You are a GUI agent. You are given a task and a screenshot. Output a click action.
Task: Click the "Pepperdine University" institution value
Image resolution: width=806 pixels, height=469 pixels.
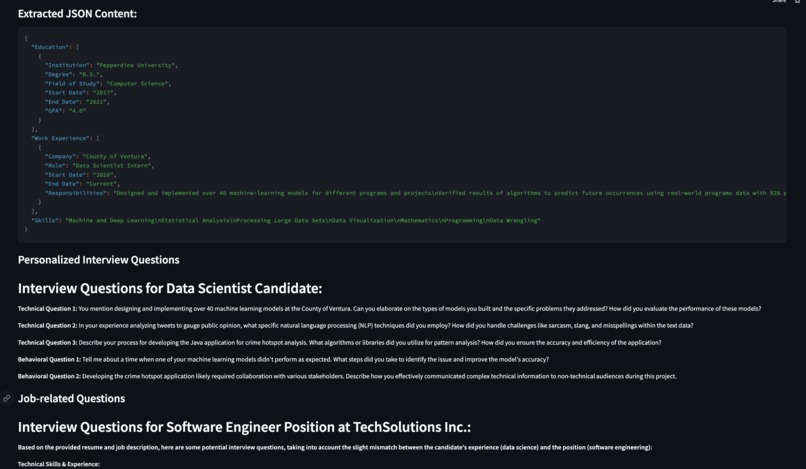point(135,65)
